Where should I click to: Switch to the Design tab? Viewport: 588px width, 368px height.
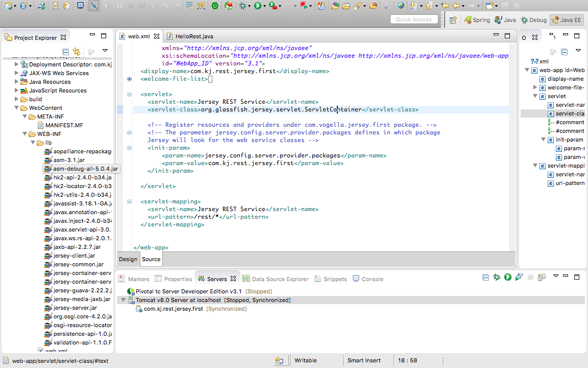click(128, 259)
